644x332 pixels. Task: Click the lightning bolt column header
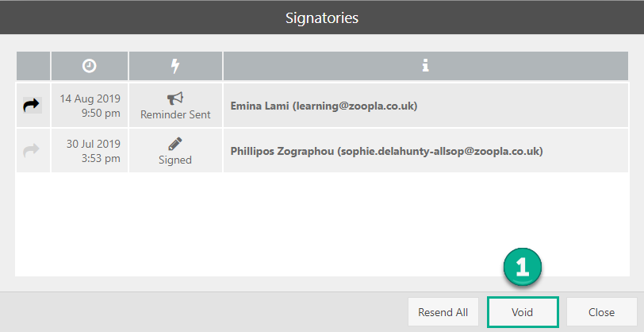(175, 67)
